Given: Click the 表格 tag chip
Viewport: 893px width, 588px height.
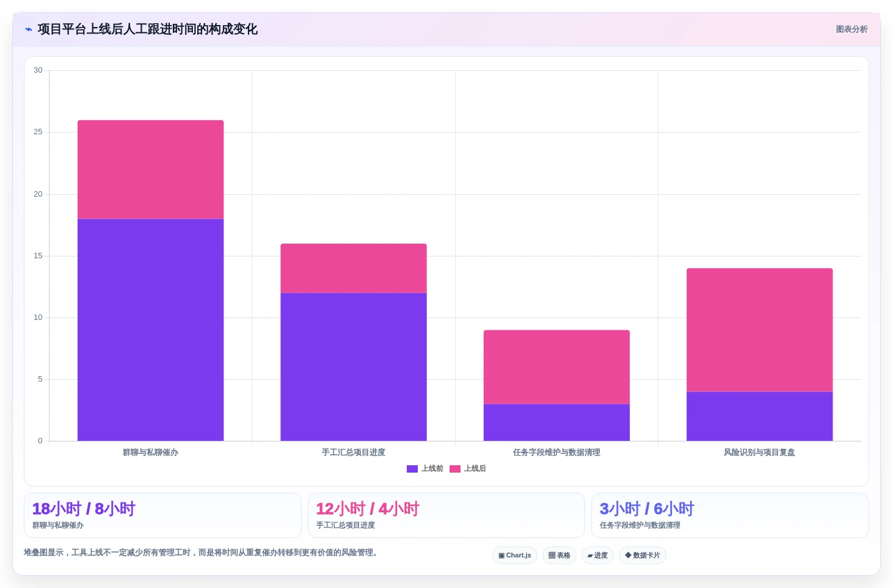Looking at the screenshot, I should click(x=559, y=556).
